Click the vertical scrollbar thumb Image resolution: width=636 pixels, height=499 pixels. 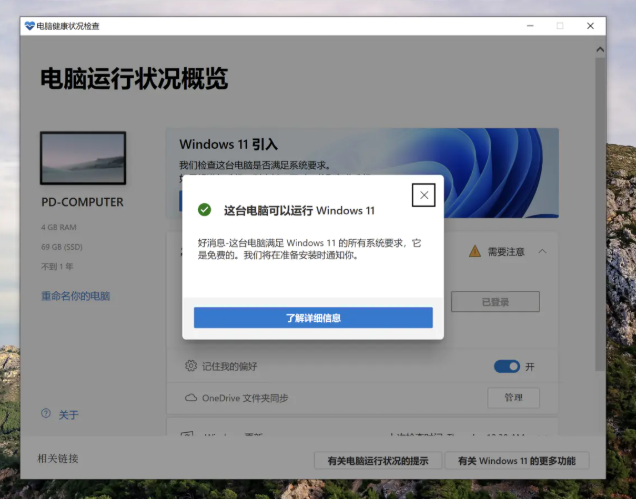tap(600, 214)
